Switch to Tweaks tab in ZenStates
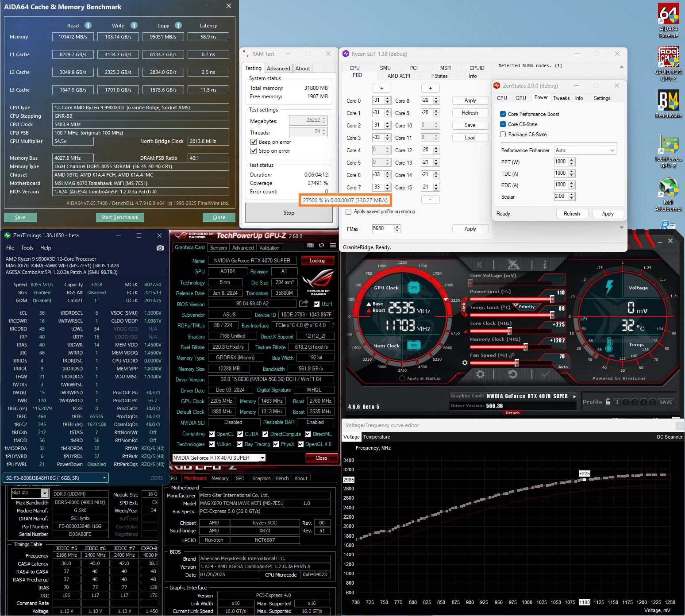This screenshot has height=616, width=685. pos(561,98)
